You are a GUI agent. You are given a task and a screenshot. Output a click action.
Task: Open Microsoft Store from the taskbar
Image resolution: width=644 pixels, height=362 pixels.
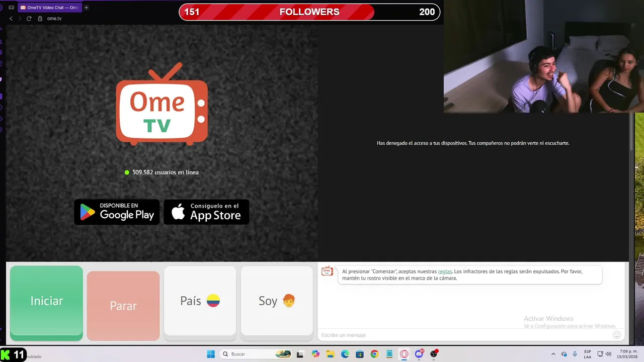(x=359, y=354)
